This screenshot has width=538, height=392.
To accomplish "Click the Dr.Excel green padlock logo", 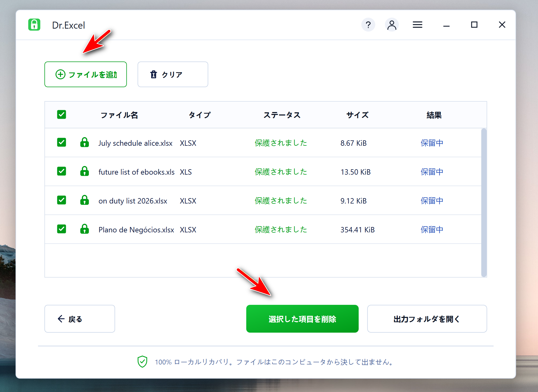I will click(x=34, y=25).
